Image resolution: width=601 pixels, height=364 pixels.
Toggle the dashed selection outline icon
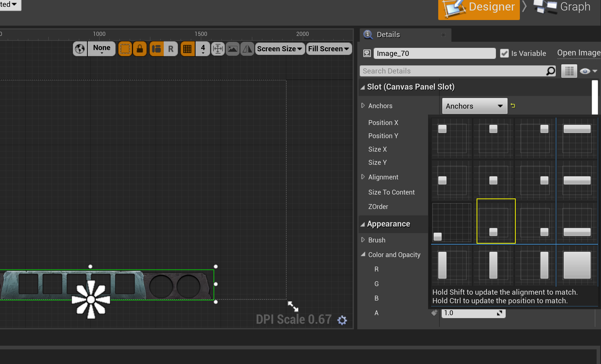pyautogui.click(x=125, y=49)
